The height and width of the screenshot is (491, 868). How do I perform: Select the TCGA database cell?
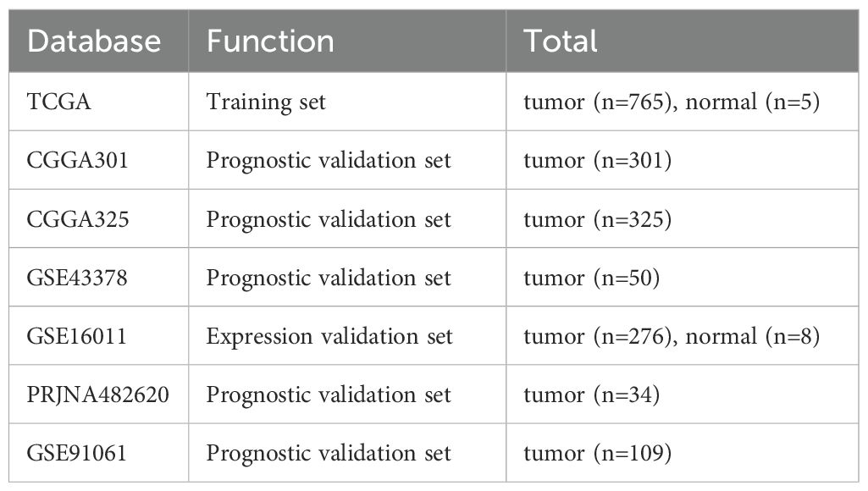click(59, 102)
